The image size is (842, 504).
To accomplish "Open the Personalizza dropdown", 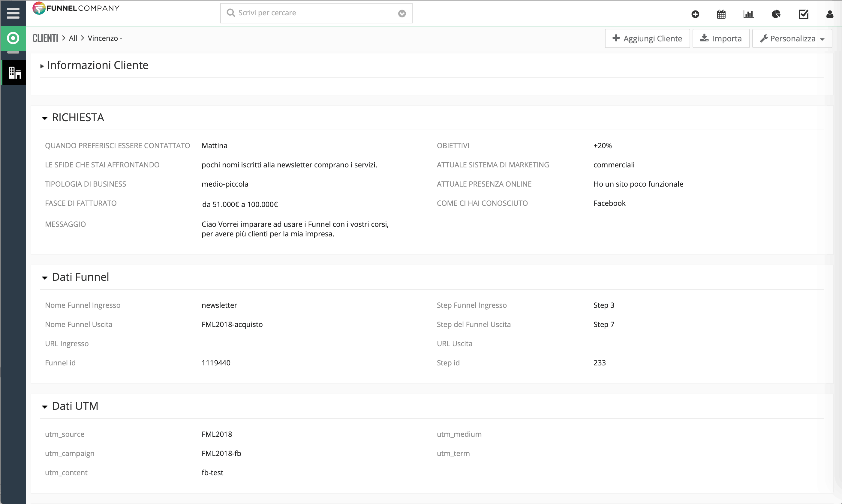I will pos(792,38).
